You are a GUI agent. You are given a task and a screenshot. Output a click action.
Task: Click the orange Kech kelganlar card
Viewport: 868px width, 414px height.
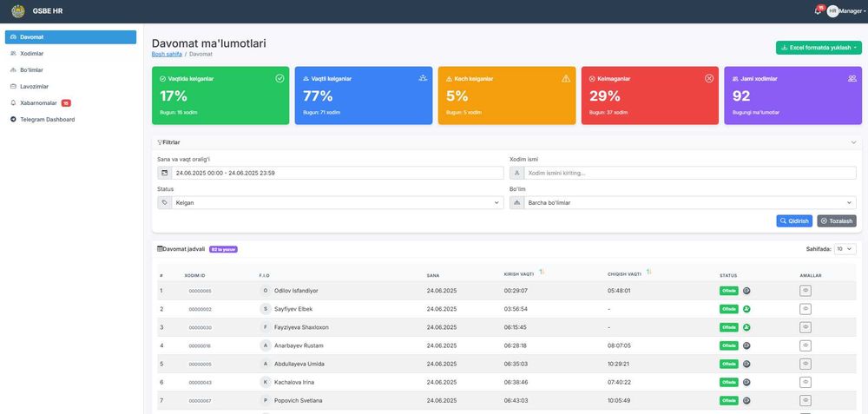(507, 95)
